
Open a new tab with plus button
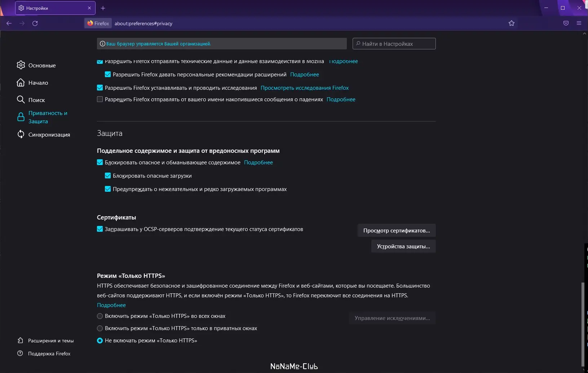[103, 8]
